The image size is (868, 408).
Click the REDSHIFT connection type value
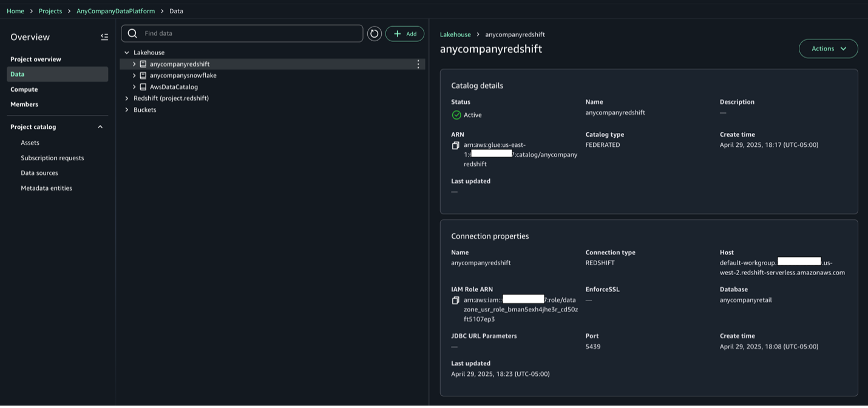coord(600,263)
